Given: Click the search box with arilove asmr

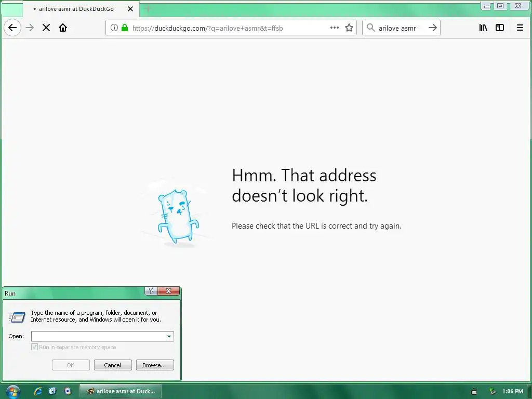Looking at the screenshot, I should coord(401,28).
